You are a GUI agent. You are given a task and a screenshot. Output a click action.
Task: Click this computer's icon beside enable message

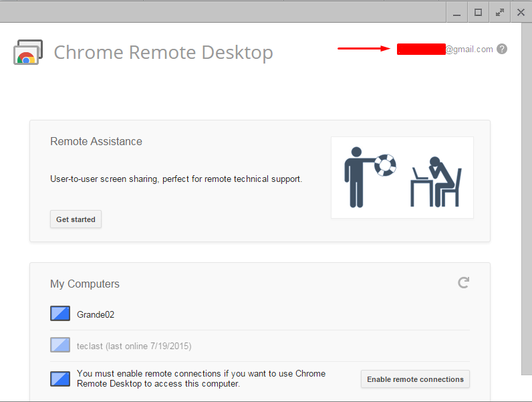pyautogui.click(x=60, y=379)
